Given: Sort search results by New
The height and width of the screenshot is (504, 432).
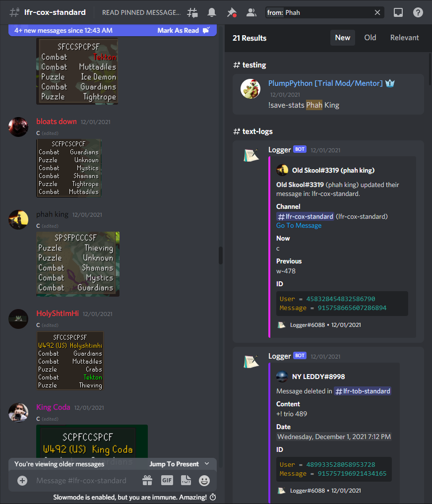Looking at the screenshot, I should point(343,38).
